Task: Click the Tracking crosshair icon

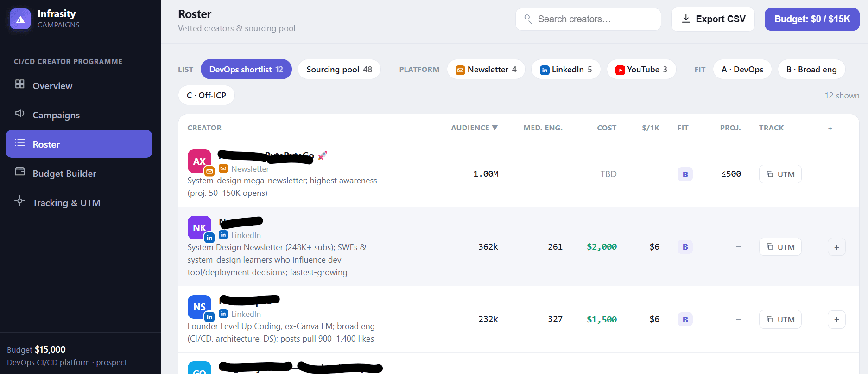Action: (x=19, y=201)
